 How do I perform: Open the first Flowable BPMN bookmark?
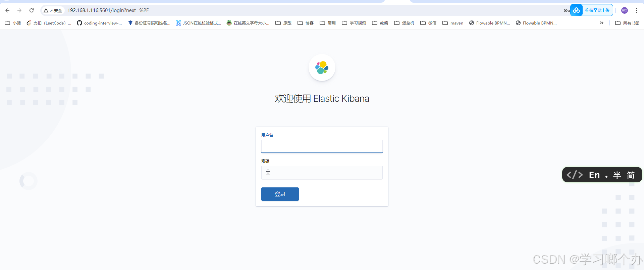(490, 23)
